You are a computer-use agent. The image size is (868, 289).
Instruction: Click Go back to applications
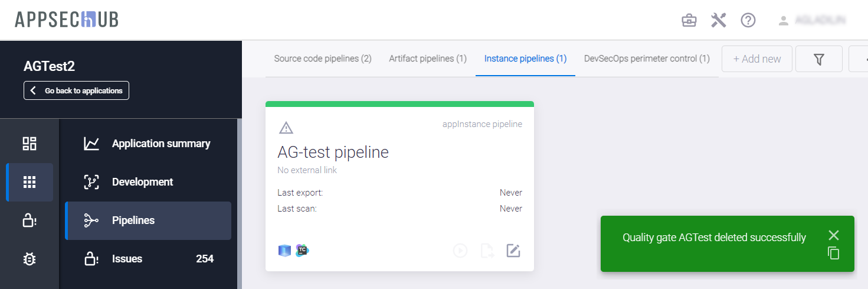click(76, 90)
